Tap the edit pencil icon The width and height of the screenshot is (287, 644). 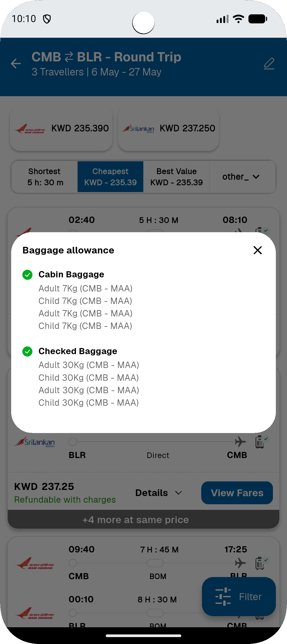[269, 64]
